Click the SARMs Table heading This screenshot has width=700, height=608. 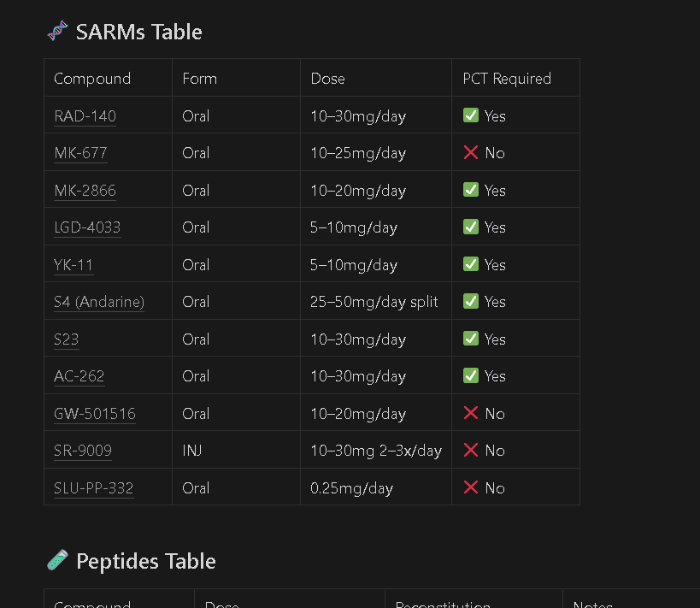(138, 32)
